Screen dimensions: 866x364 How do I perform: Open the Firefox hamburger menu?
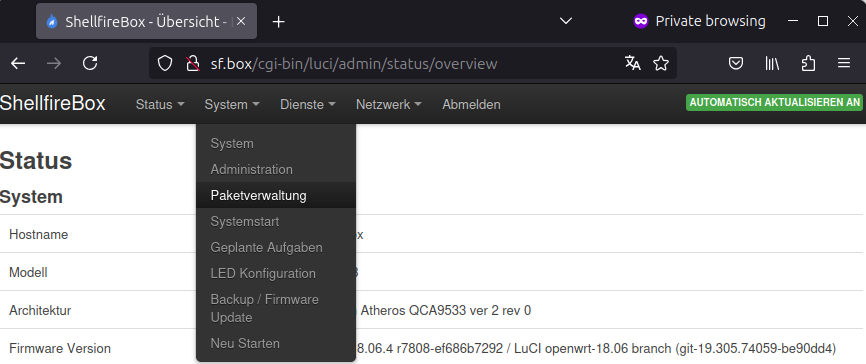tap(844, 64)
